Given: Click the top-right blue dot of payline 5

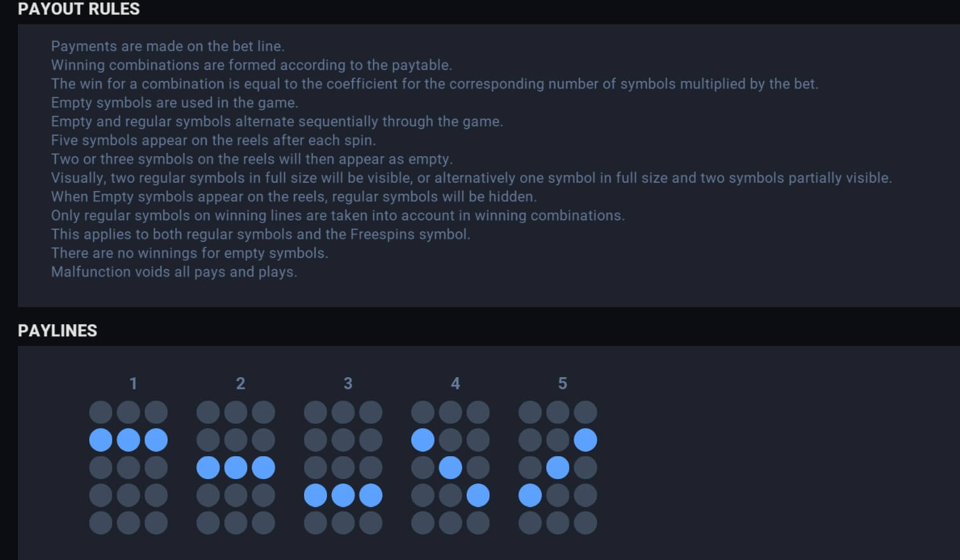Looking at the screenshot, I should (586, 440).
